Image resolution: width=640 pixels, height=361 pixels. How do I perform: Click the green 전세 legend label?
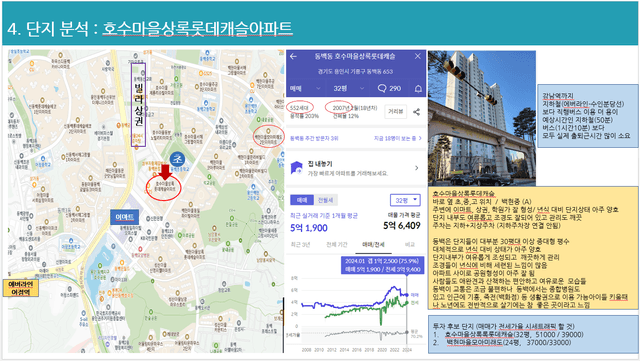click(x=415, y=303)
